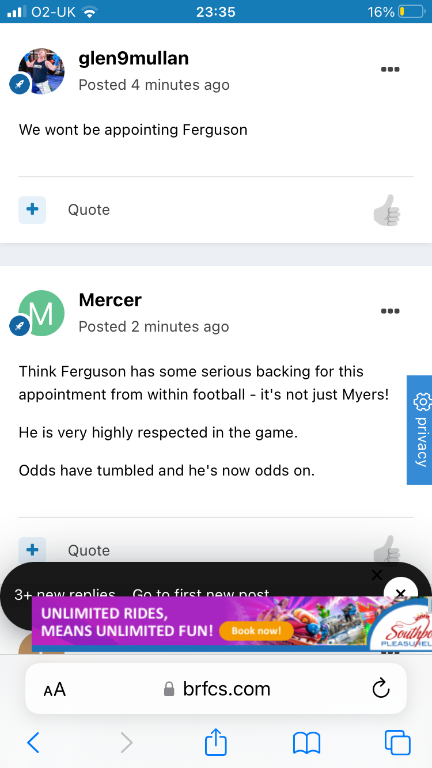Open options menu on Mercer's post
This screenshot has height=768, width=432.
click(390, 311)
